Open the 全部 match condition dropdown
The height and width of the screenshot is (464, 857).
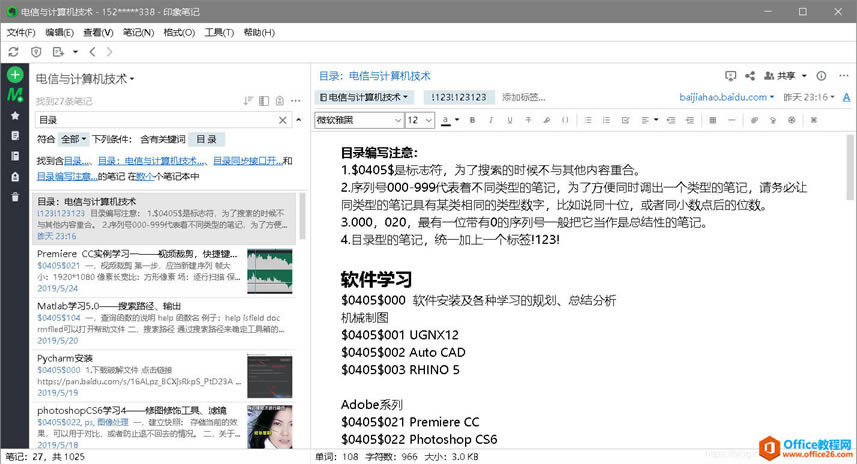tap(74, 139)
